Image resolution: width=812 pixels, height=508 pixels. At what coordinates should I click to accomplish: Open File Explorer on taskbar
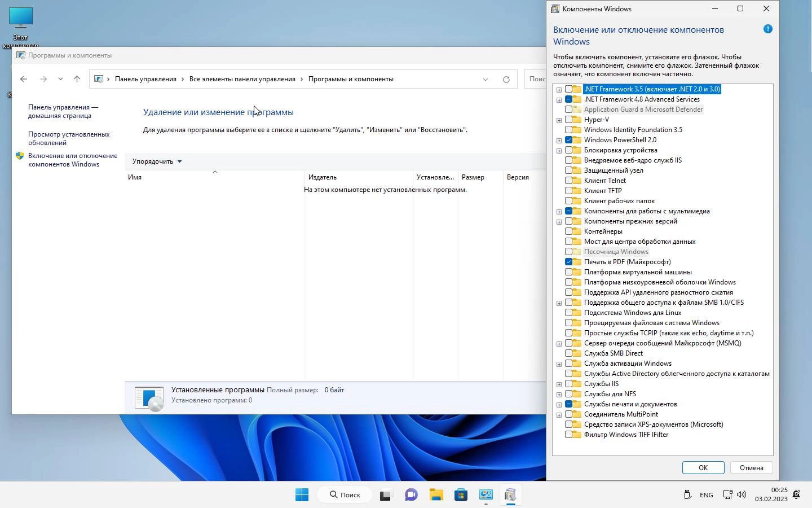[x=436, y=495]
